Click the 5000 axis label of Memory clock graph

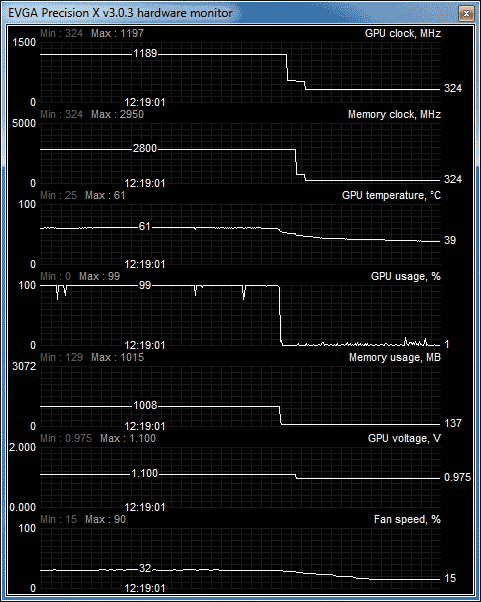(x=24, y=124)
